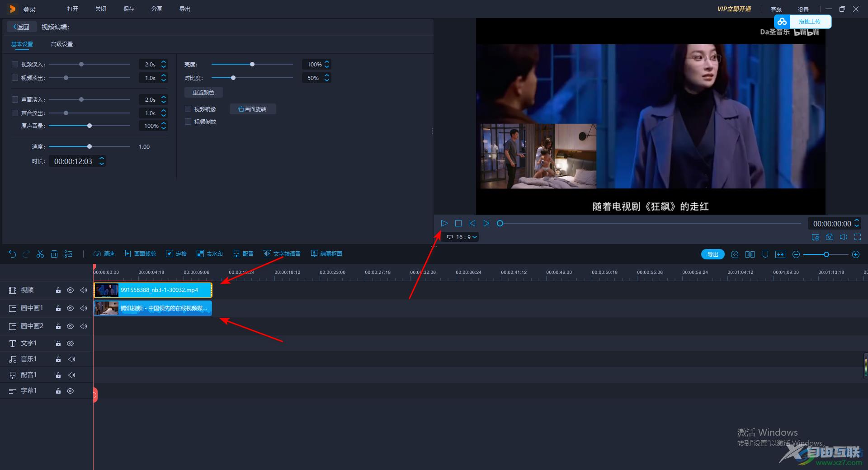Play the preview video

[x=444, y=223]
